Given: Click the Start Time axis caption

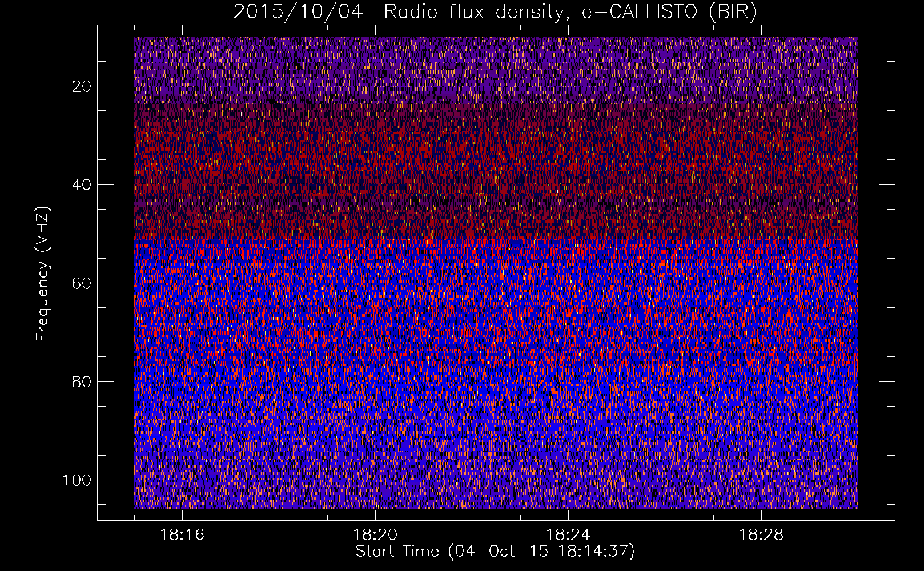Looking at the screenshot, I should point(495,552).
